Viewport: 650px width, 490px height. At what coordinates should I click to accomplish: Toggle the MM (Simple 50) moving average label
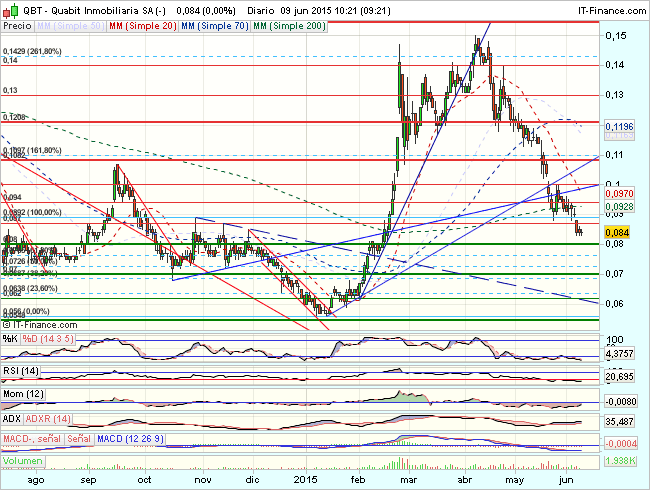click(70, 26)
